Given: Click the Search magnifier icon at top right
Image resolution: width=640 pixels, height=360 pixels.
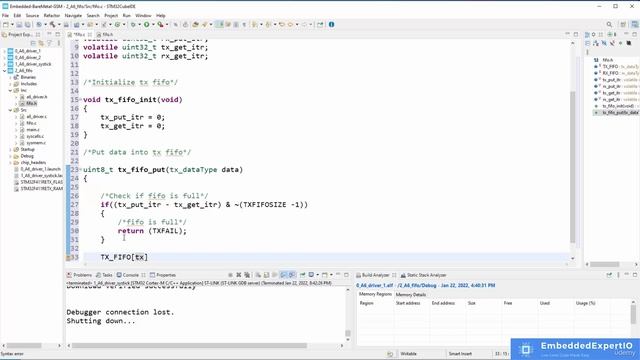Looking at the screenshot, I should (x=609, y=24).
